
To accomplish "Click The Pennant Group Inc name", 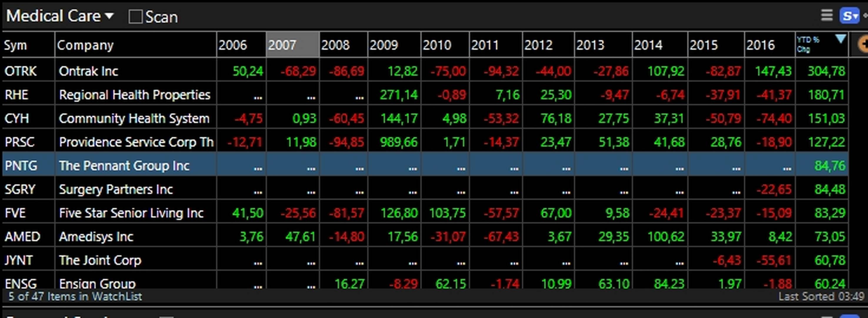I will coord(124,165).
